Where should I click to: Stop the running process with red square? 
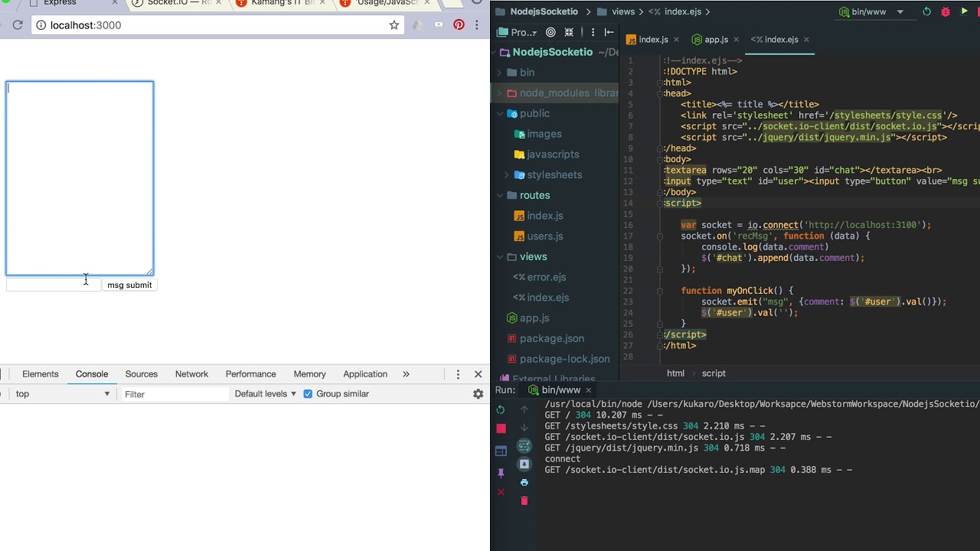click(x=501, y=429)
